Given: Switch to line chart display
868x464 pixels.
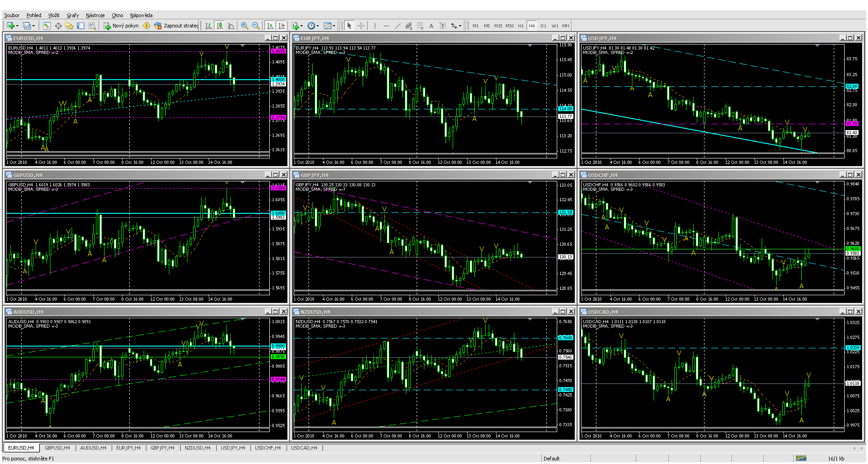Looking at the screenshot, I should click(231, 26).
